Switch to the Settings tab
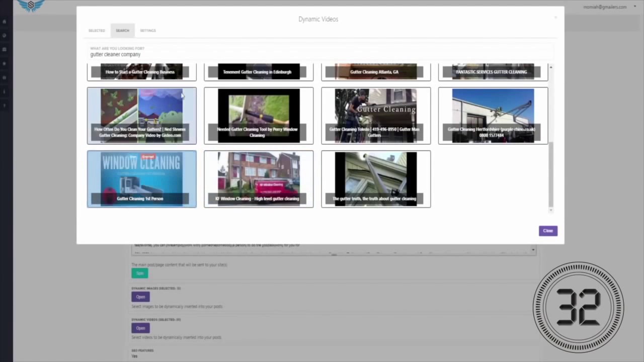Screen dimensions: 644x362 [x=147, y=31]
